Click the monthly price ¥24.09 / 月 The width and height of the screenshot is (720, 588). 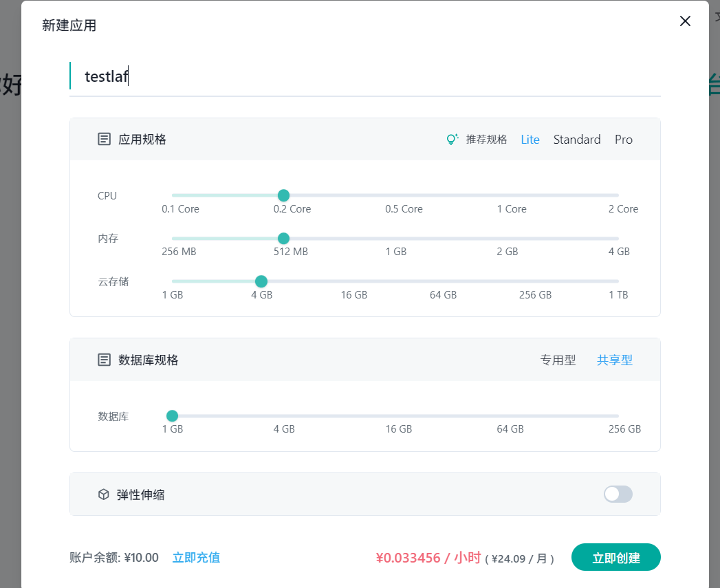coord(520,559)
